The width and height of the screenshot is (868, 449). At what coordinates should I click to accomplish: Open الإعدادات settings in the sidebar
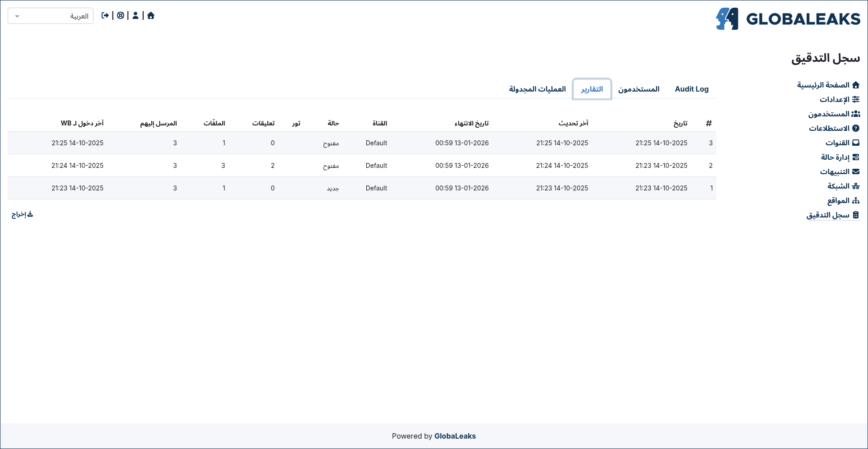coord(840,99)
